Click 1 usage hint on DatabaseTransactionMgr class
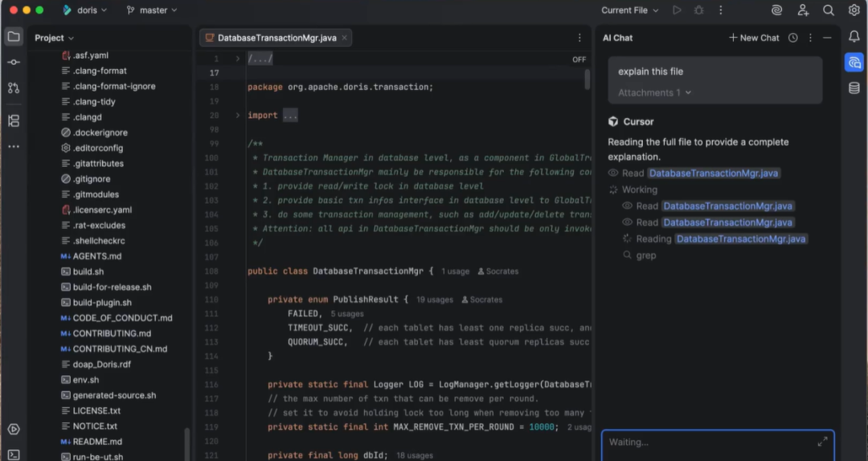This screenshot has height=461, width=868. [x=455, y=271]
